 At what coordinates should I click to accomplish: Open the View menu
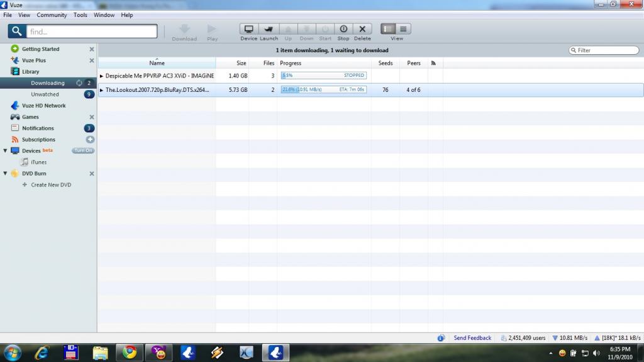[25, 15]
